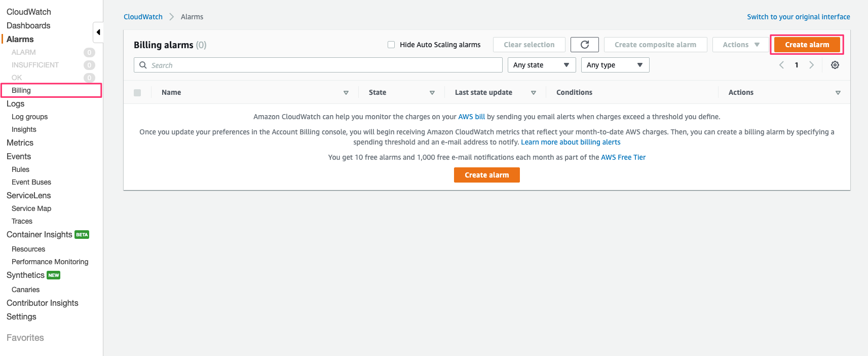Sort by Actions column arrow
The height and width of the screenshot is (356, 868).
pos(838,93)
